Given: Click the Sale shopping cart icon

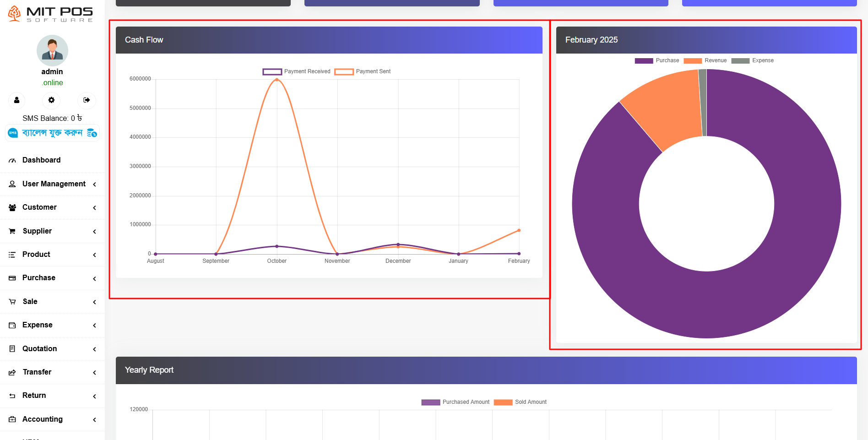Looking at the screenshot, I should coord(12,302).
